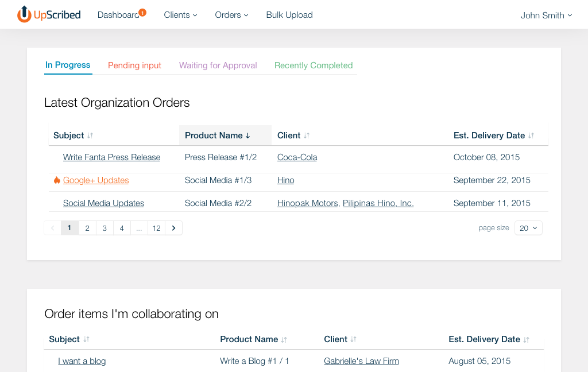Go to page 4 of orders

click(x=122, y=228)
